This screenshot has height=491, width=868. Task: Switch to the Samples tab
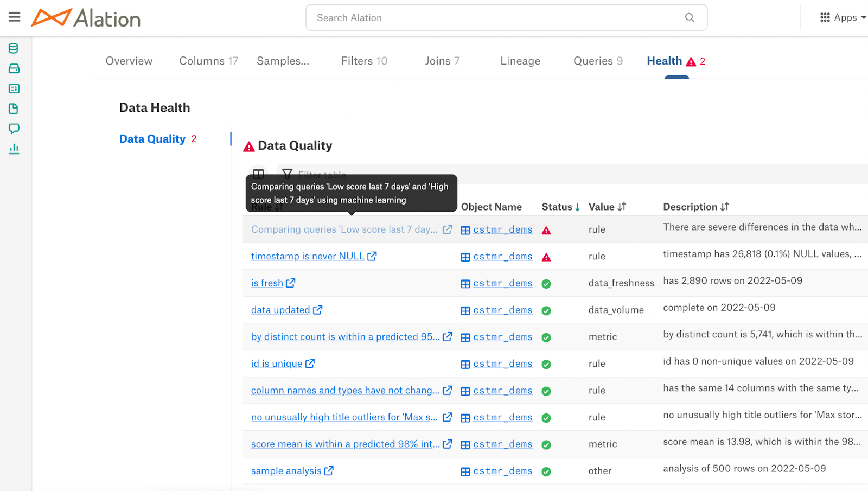click(283, 61)
